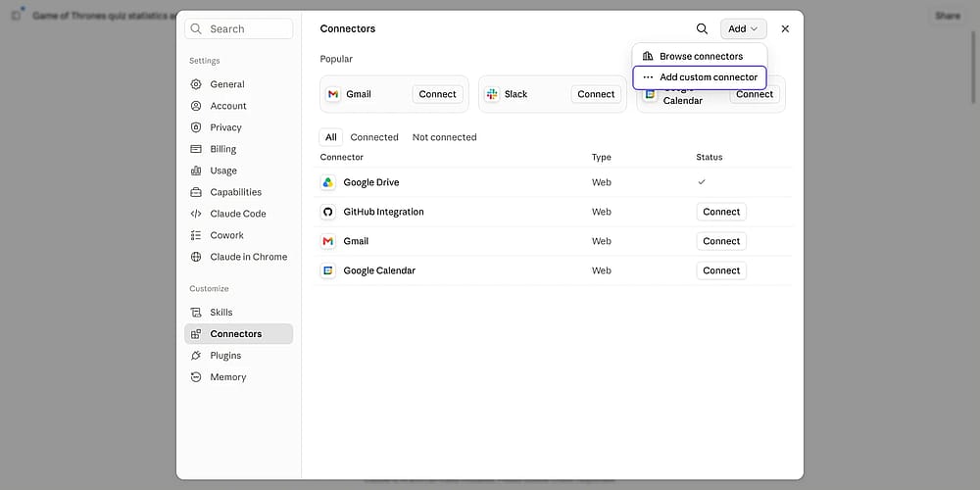Choose Browse connectors from dropdown

[700, 56]
